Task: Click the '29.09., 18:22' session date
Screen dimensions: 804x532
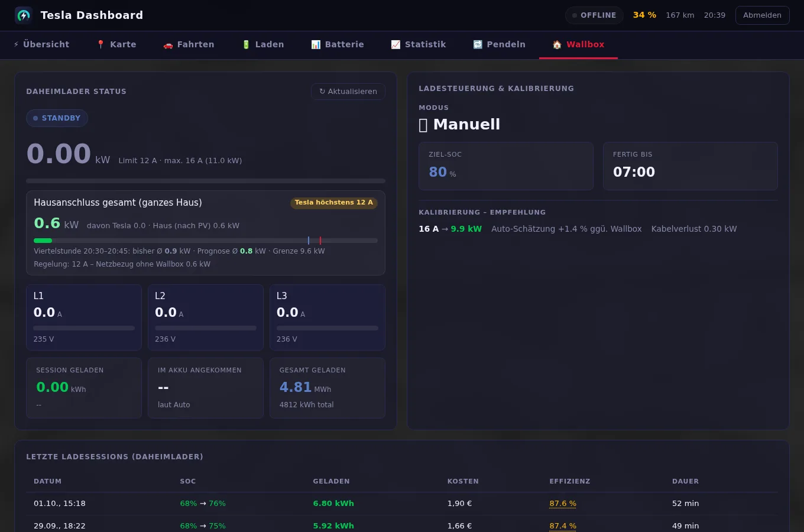Action: click(x=60, y=526)
